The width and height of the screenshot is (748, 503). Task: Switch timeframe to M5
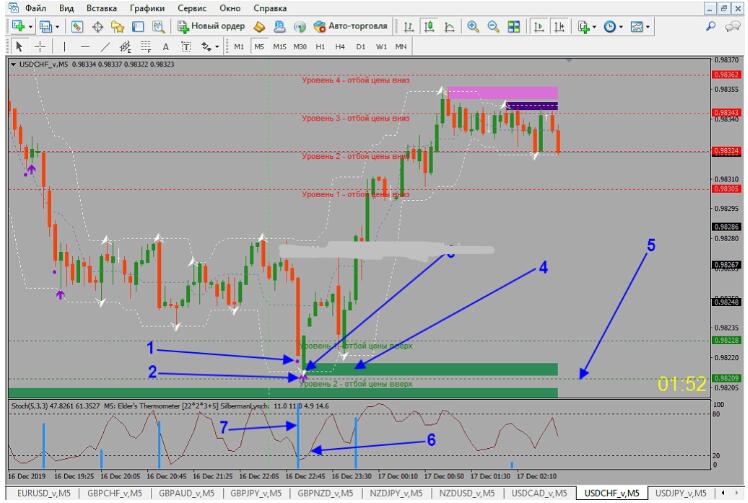click(x=259, y=47)
